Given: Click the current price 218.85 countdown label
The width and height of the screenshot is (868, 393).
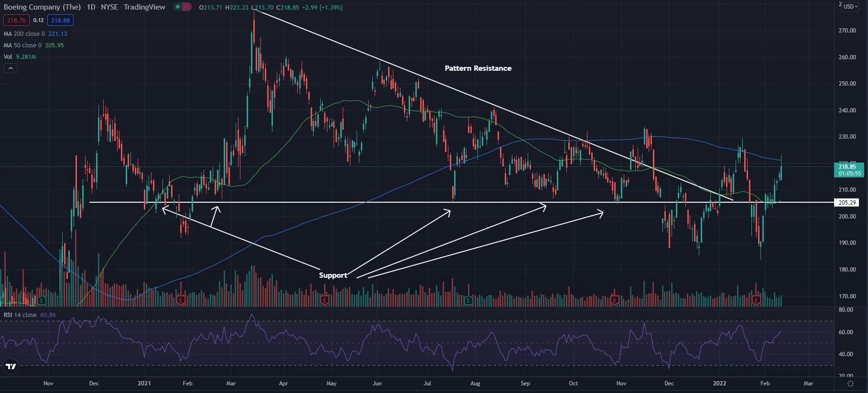Looking at the screenshot, I should [x=849, y=170].
